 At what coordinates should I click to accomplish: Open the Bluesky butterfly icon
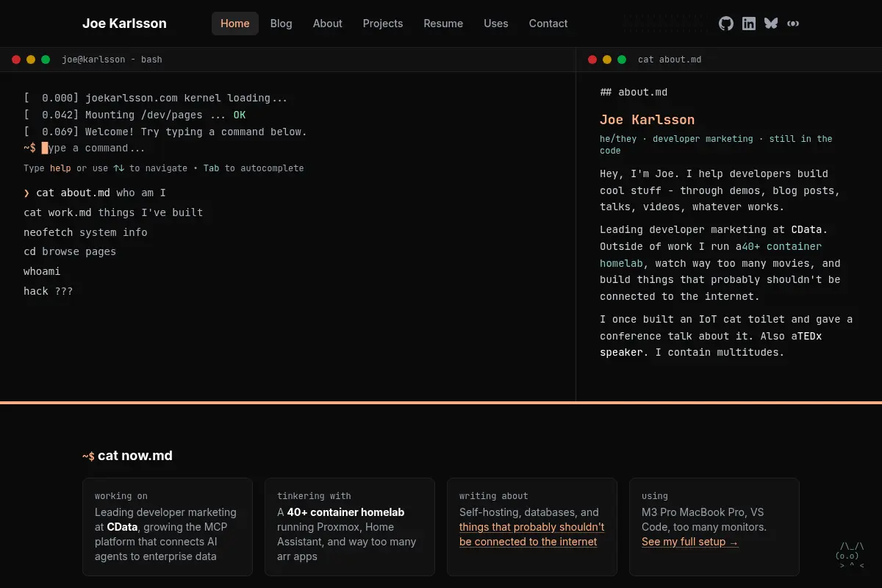771,24
